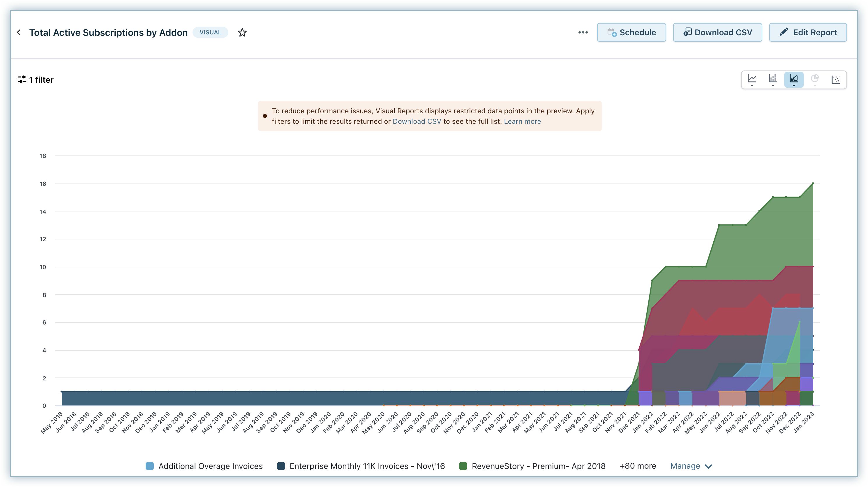Select the area chart type
This screenshot has height=487, width=868.
[793, 80]
